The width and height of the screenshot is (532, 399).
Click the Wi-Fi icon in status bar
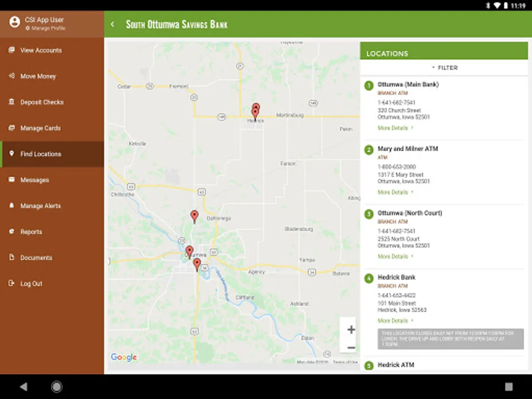pos(497,5)
